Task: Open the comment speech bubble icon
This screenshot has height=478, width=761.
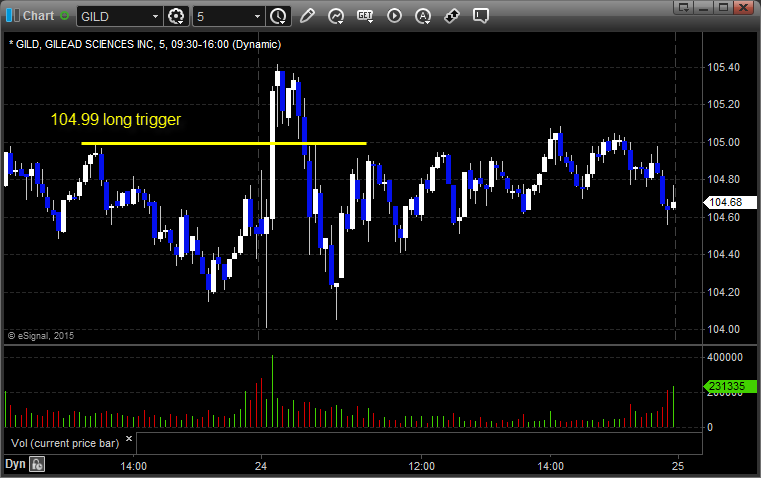Action: pyautogui.click(x=480, y=16)
